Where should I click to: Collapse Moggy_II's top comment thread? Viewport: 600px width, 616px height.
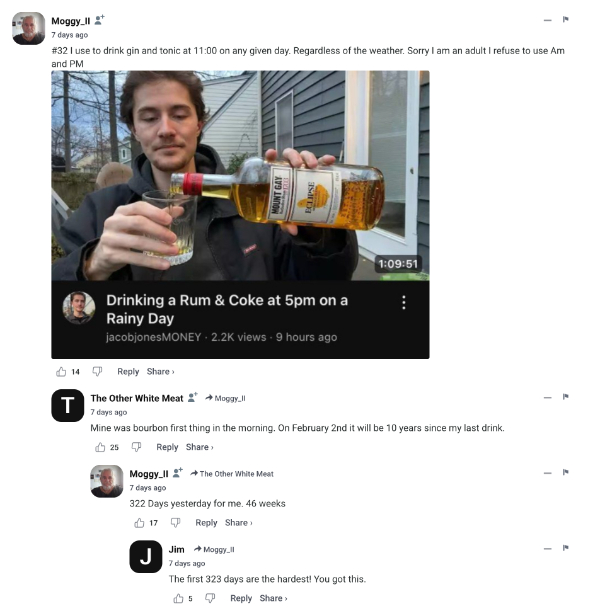(547, 19)
